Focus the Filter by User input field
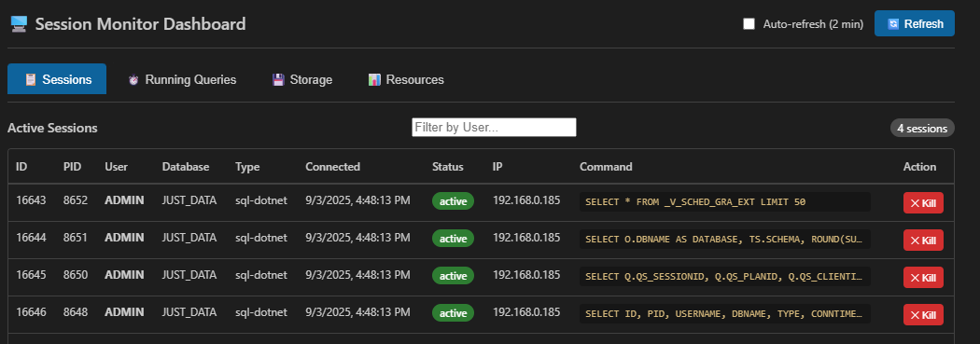This screenshot has height=344, width=980. tap(494, 128)
